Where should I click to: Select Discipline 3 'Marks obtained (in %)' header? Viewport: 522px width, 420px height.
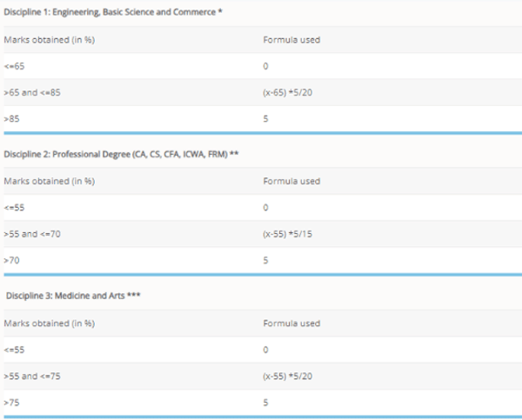click(x=40, y=324)
